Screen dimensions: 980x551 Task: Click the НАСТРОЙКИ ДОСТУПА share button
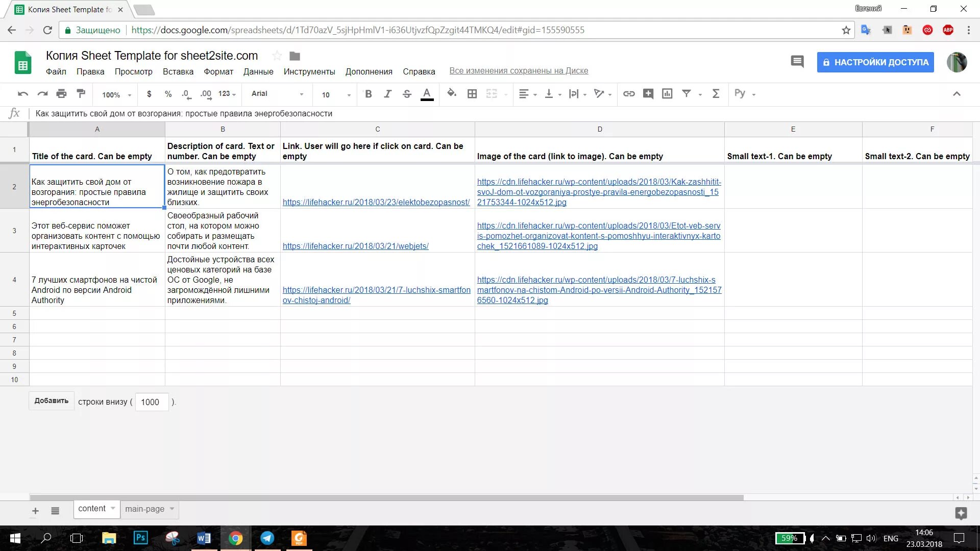(875, 62)
